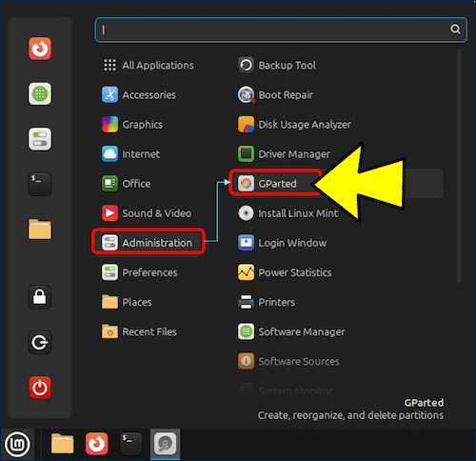This screenshot has height=461, width=476.
Task: Launch Boot Repair
Action: coord(275,95)
